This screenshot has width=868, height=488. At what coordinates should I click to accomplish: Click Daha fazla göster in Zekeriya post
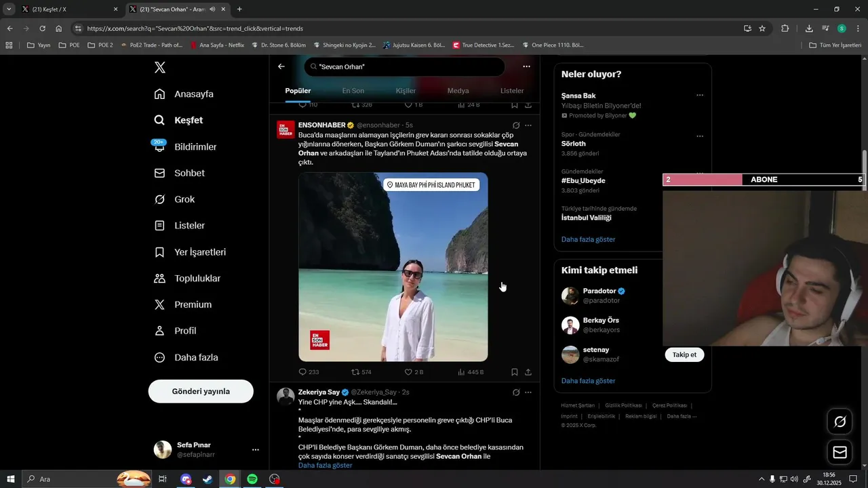325,466
